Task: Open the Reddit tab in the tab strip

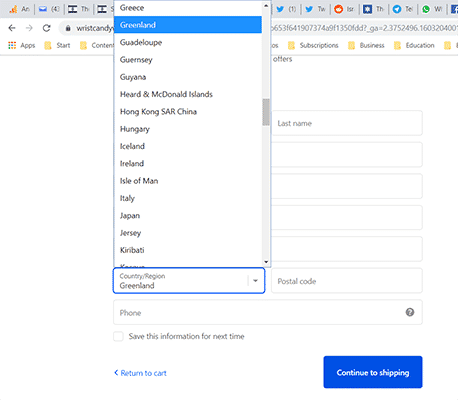Action: [338, 9]
